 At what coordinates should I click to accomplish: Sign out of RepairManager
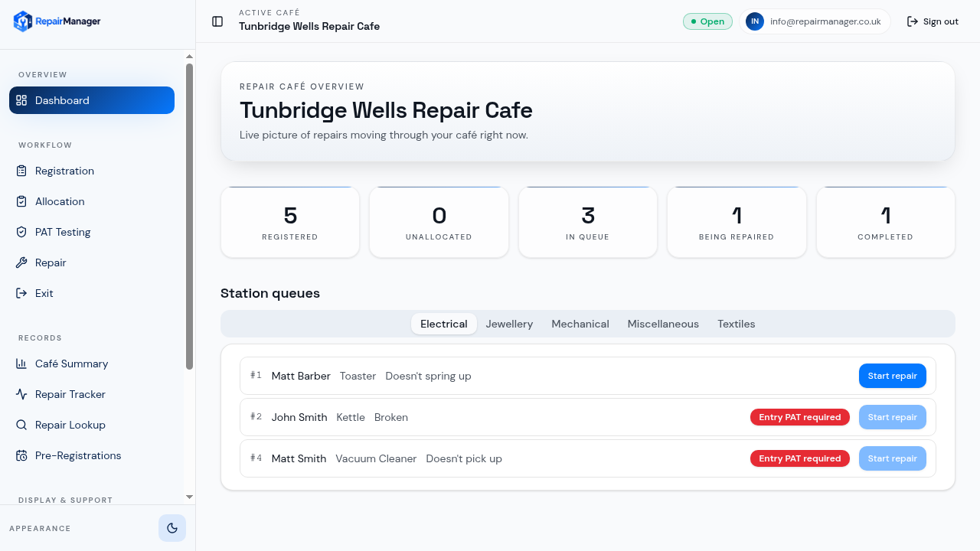click(x=933, y=21)
